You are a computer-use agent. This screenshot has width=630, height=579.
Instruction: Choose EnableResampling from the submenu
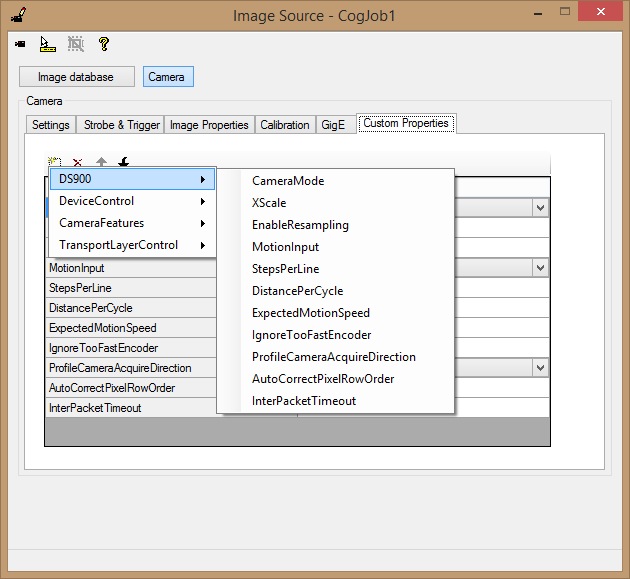coord(300,225)
